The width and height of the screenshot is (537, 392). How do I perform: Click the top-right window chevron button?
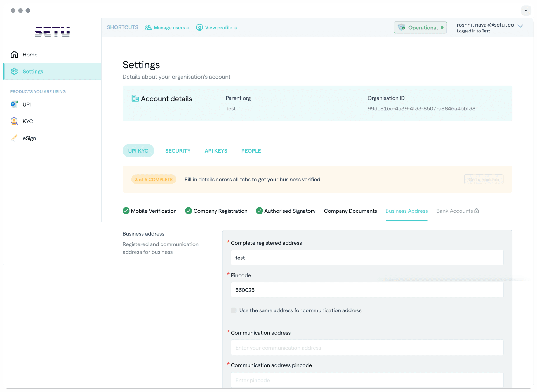tap(526, 10)
